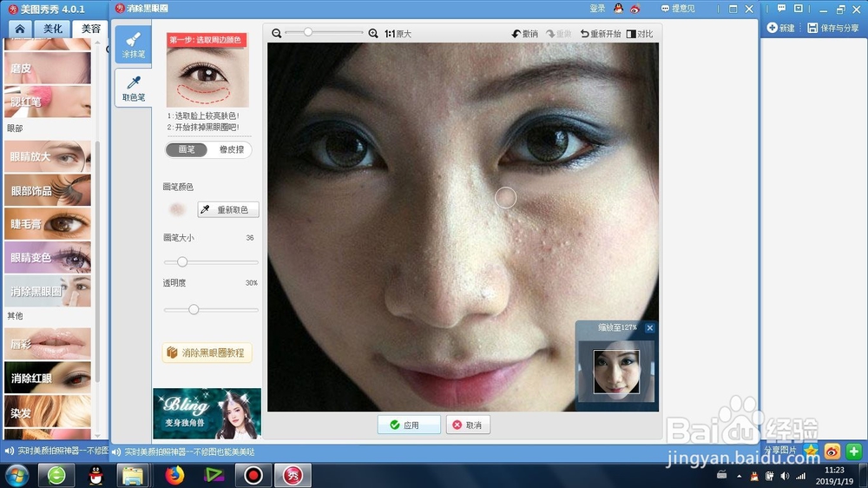868x488 pixels.
Task: Click the system tray volume icon
Action: point(785,476)
